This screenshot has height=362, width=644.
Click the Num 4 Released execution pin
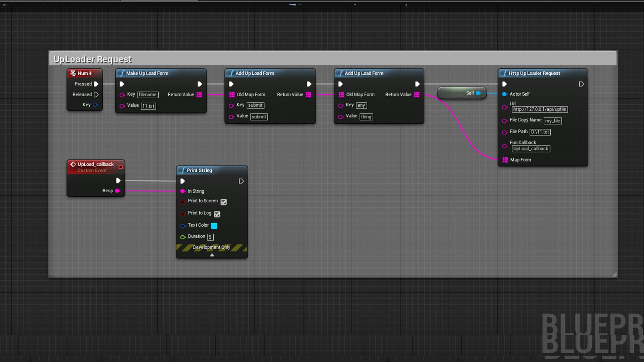point(96,95)
